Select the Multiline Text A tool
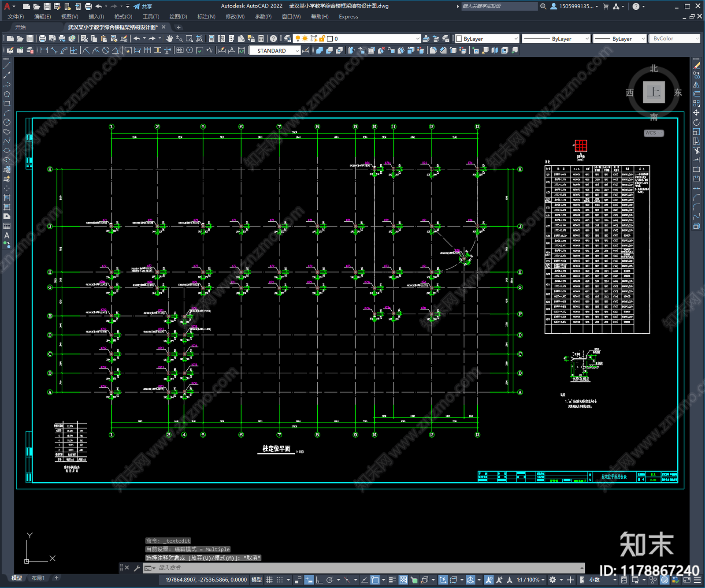Image resolution: width=705 pixels, height=588 pixels. pyautogui.click(x=7, y=235)
